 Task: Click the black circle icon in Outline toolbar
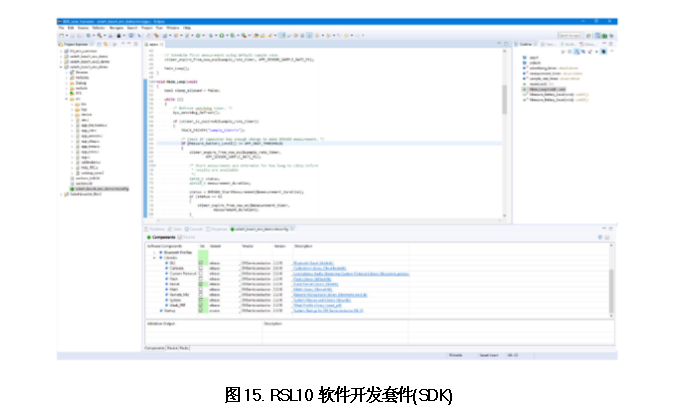click(604, 52)
